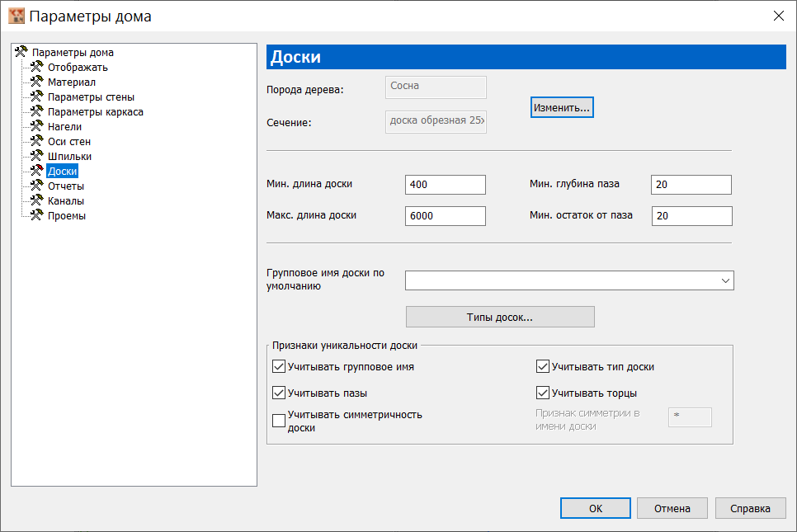
Task: Select the Доски tree item
Action: [x=62, y=172]
